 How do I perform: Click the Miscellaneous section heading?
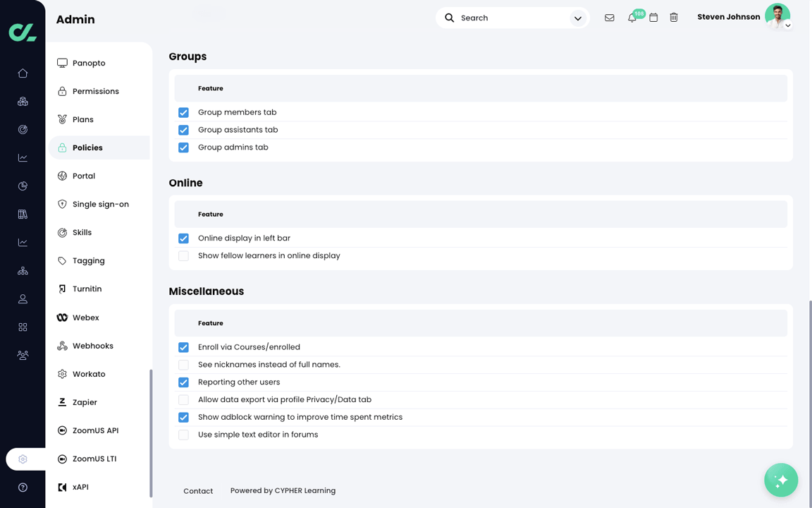pos(206,291)
